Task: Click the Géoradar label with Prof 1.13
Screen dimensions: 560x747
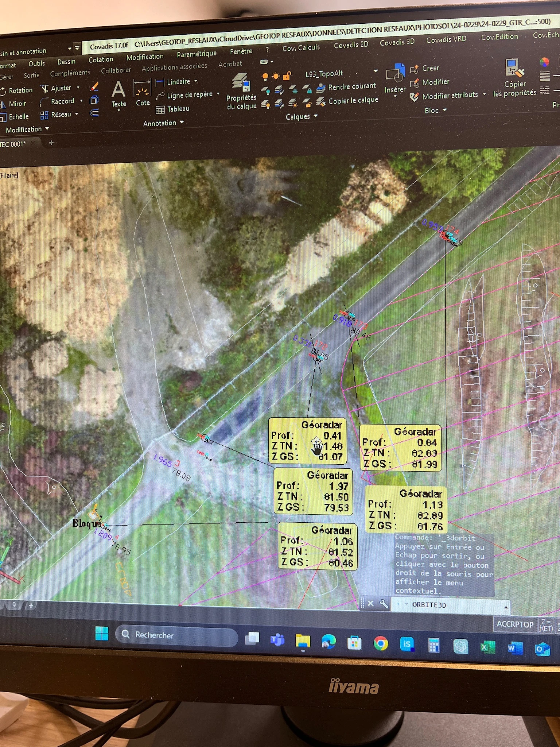Action: [x=406, y=509]
